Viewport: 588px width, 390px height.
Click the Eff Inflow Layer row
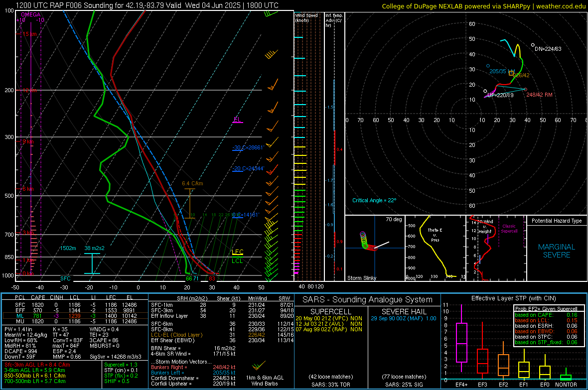222,316
